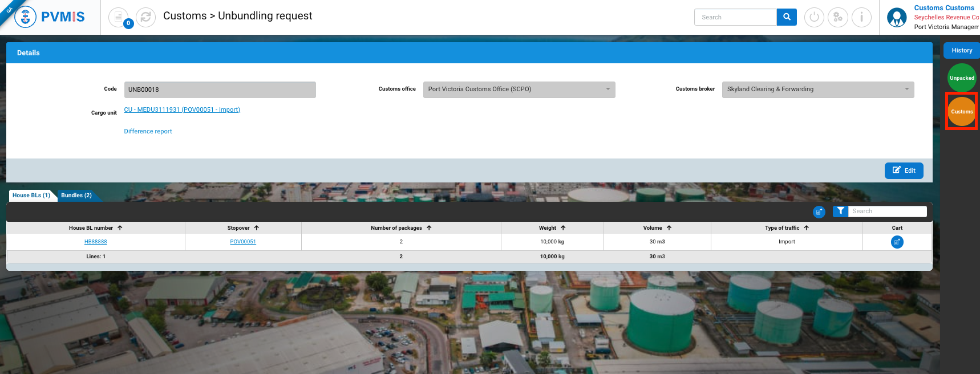980x374 pixels.
Task: Open the Difference report link
Action: click(x=148, y=132)
